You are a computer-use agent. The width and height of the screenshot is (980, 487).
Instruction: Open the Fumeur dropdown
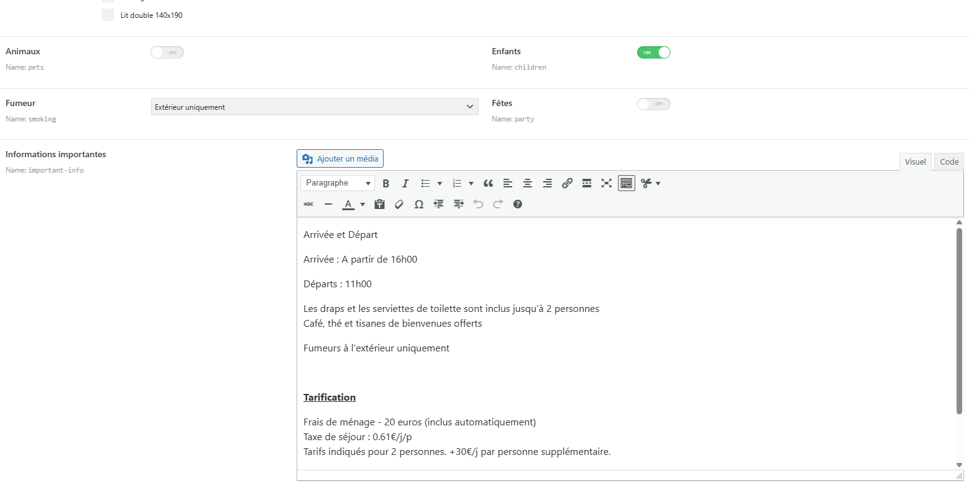point(315,107)
